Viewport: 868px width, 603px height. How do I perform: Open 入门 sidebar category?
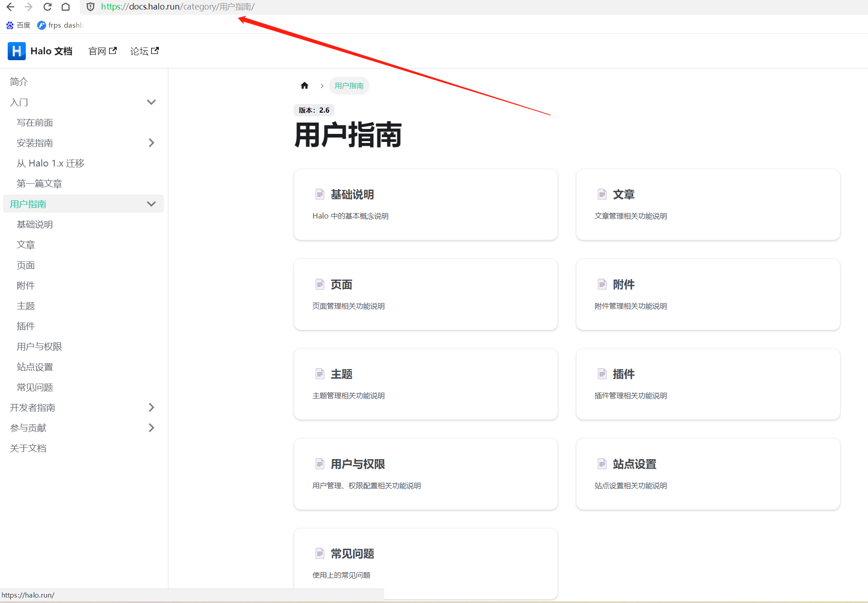[x=19, y=102]
